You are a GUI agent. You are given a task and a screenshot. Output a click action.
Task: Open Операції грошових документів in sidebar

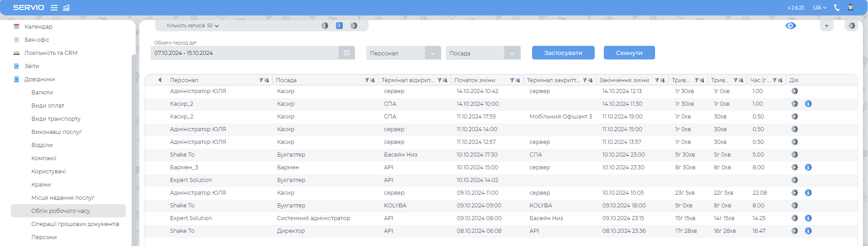tap(75, 224)
